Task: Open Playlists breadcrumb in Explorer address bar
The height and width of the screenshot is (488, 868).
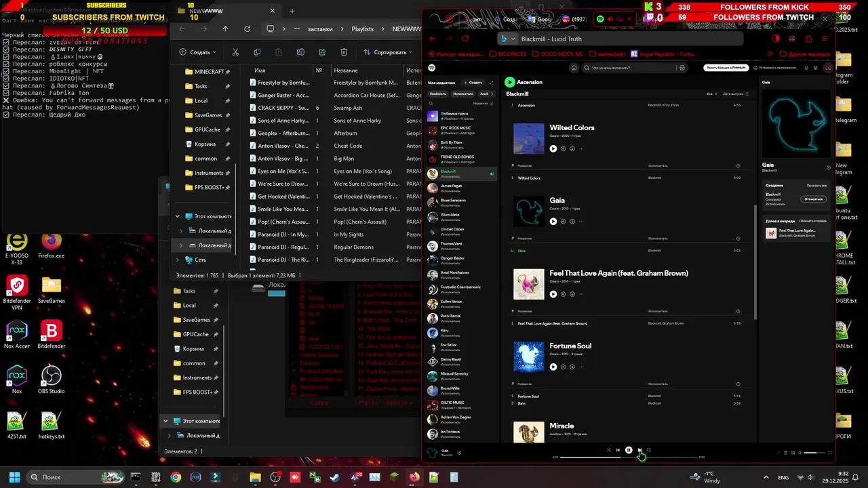Action: click(363, 29)
